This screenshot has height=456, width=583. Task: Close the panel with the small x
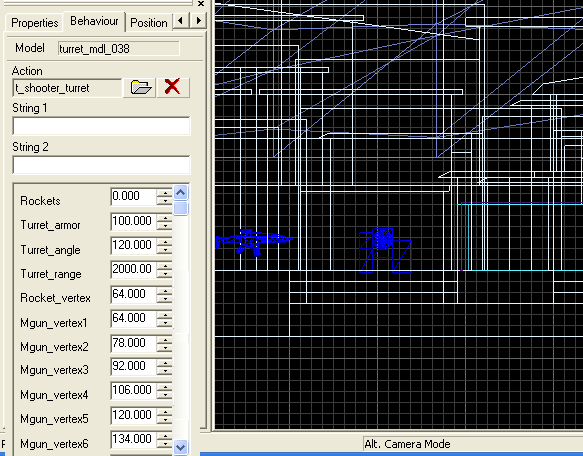[x=201, y=3]
